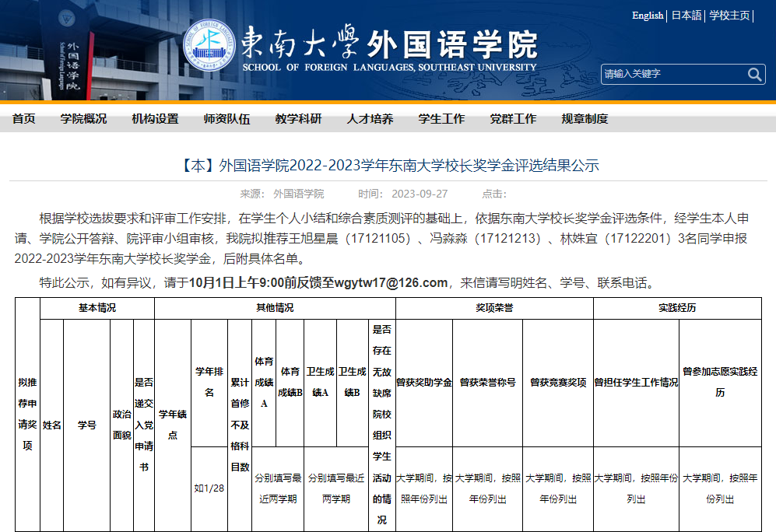The height and width of the screenshot is (532, 776).
Task: Click the 实践经历 table header
Action: [677, 308]
